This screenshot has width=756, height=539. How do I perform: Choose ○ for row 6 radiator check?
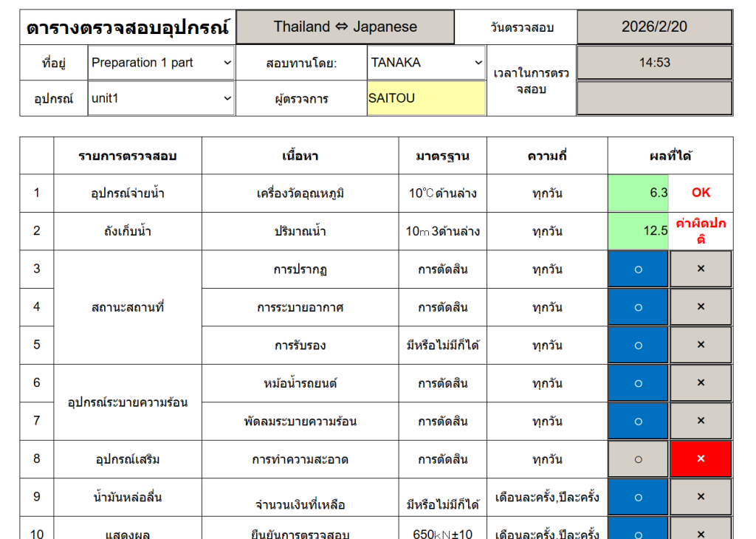pos(638,383)
